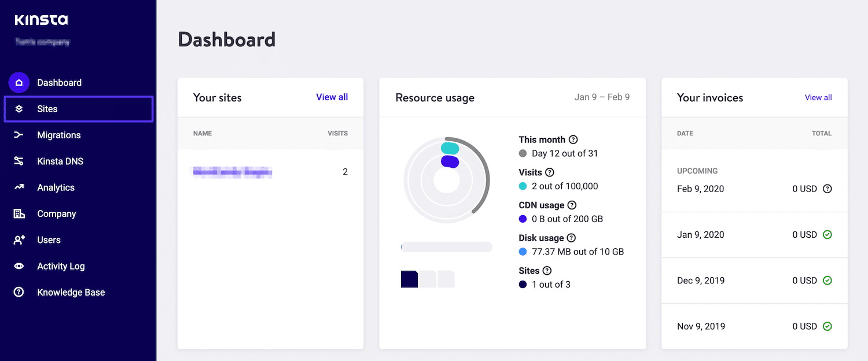Open Users via the person-plus icon
Image resolution: width=868 pixels, height=361 pixels.
(x=19, y=240)
